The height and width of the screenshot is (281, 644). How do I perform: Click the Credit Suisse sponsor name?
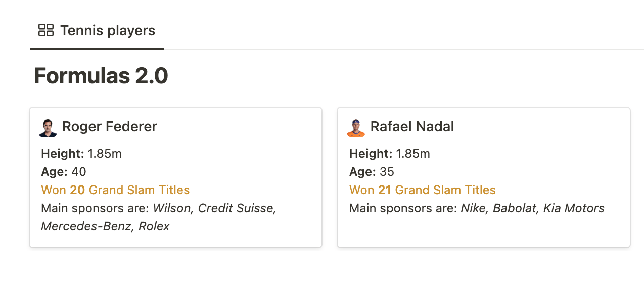[236, 208]
